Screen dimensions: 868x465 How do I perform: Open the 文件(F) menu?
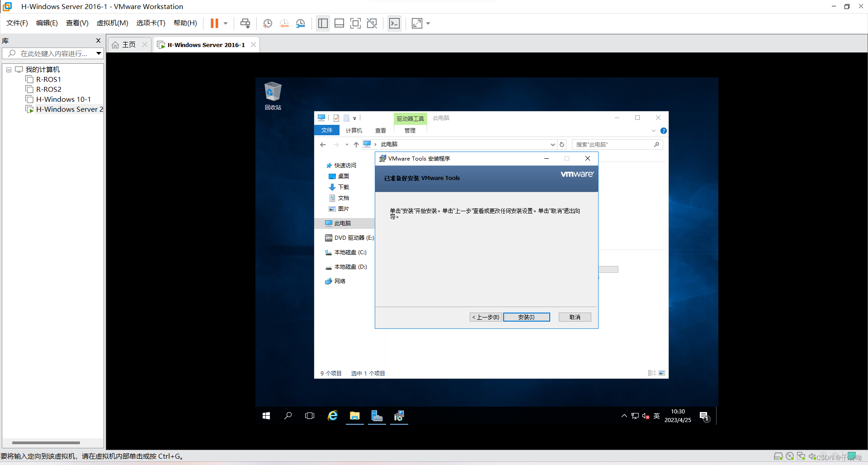click(17, 23)
